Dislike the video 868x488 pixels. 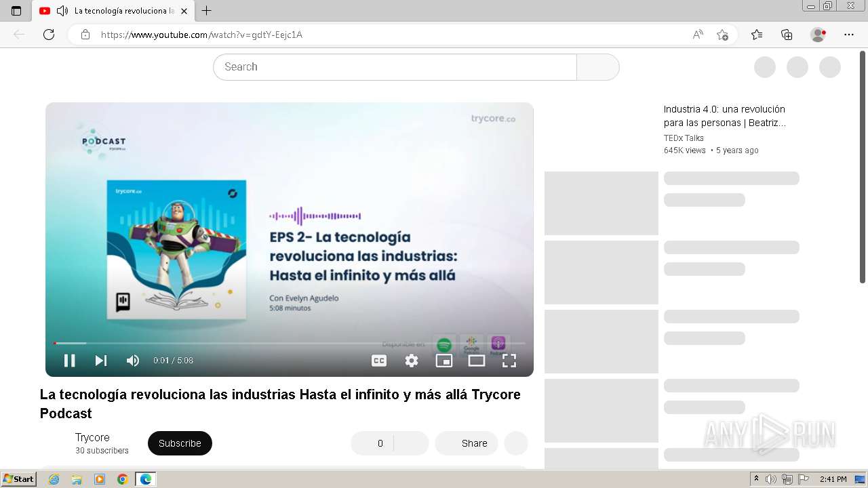pos(411,443)
